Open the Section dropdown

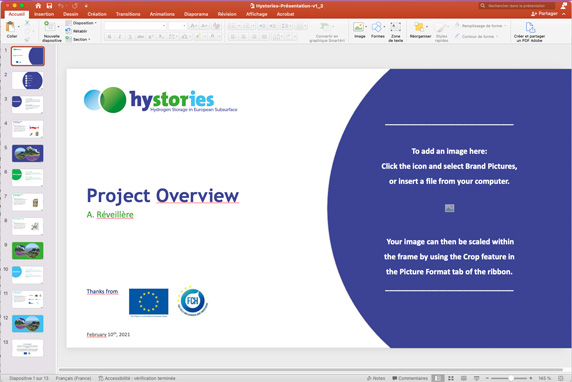click(x=78, y=39)
